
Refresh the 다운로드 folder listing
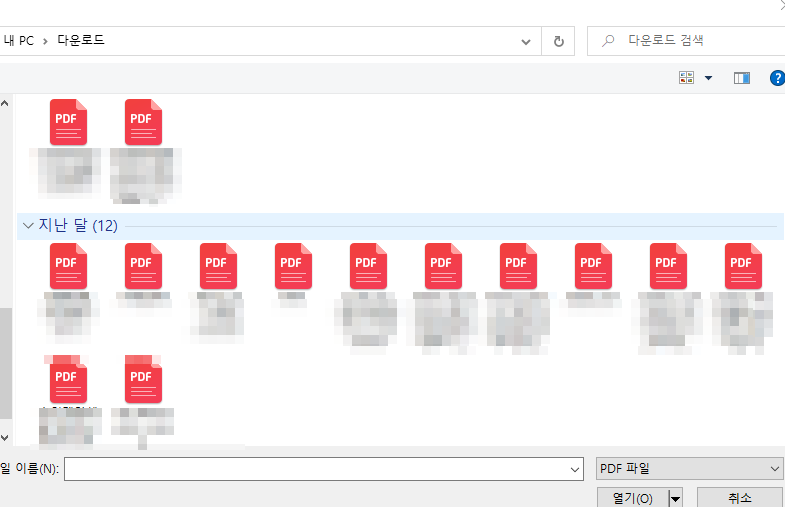click(x=558, y=41)
